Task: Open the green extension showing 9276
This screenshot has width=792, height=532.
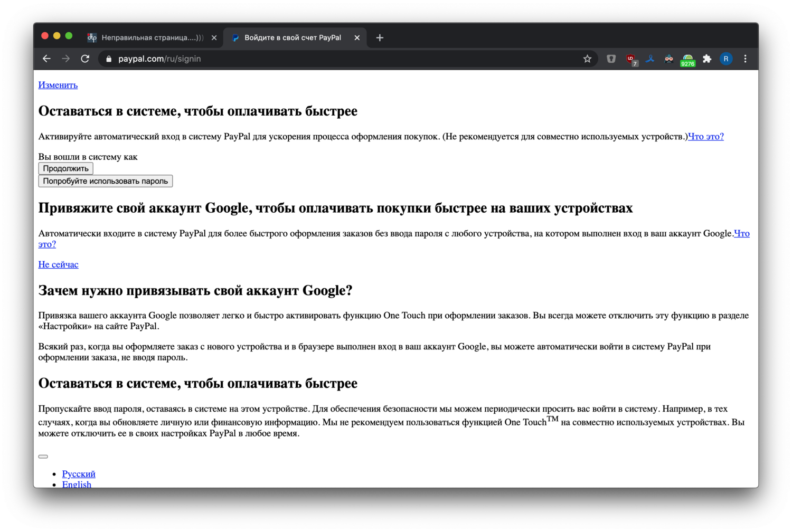Action: pos(687,60)
